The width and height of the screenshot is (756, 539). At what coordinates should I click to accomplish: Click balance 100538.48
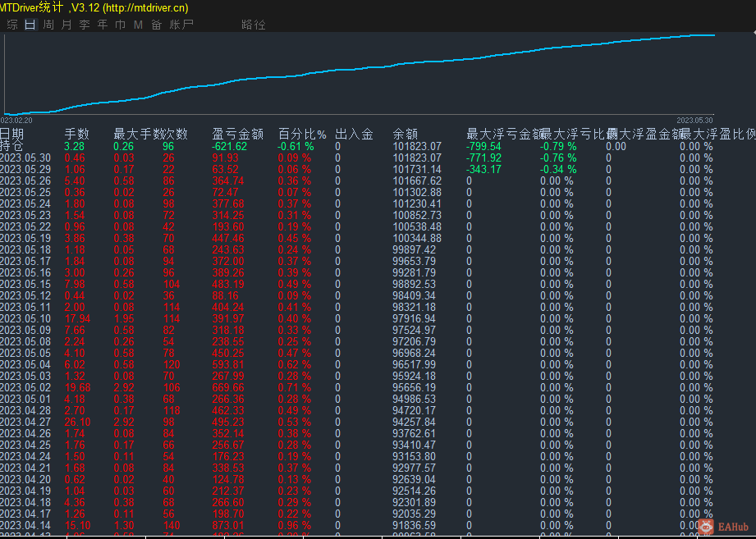click(417, 227)
